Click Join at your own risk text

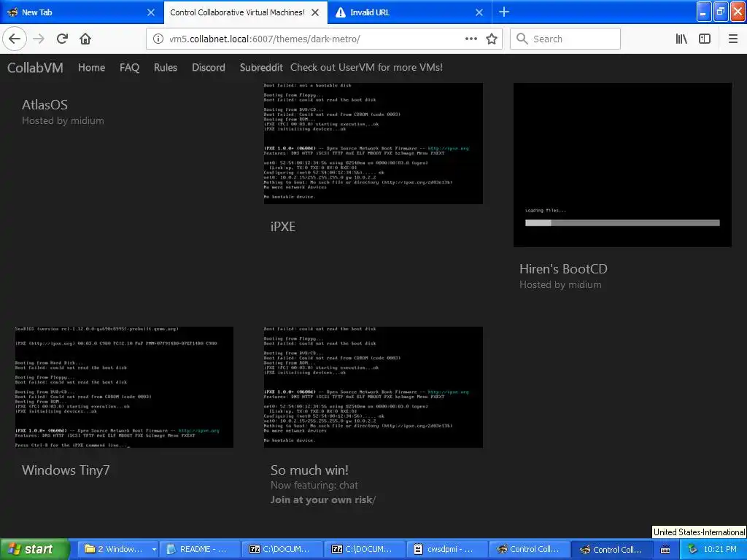click(x=323, y=500)
